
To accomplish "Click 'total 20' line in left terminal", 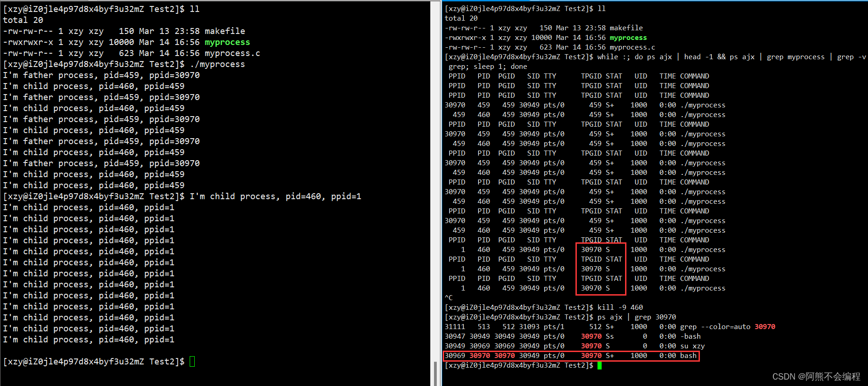I will click(23, 20).
